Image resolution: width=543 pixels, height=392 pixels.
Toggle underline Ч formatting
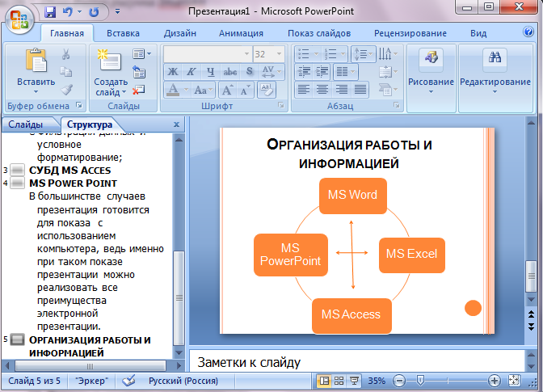[211, 72]
